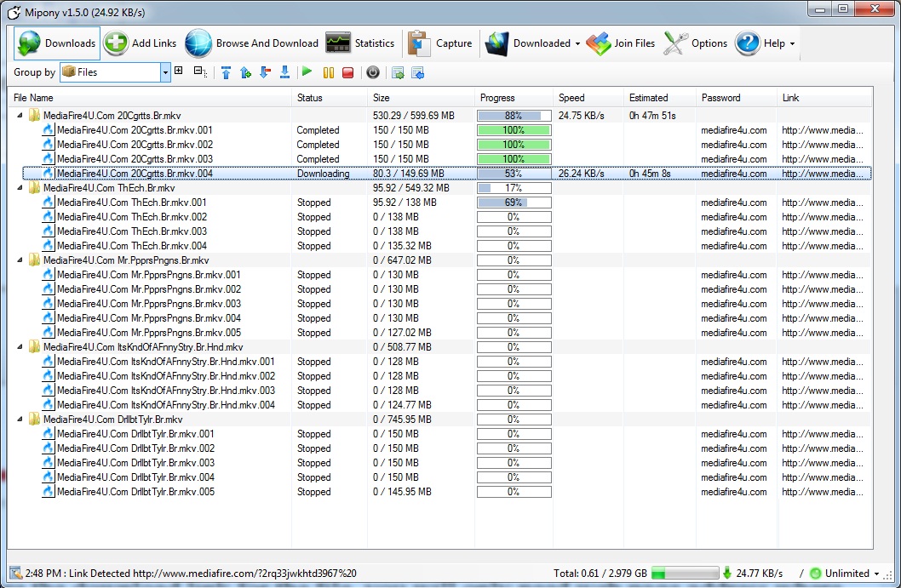Click the power shutdown-when-done icon

[373, 72]
